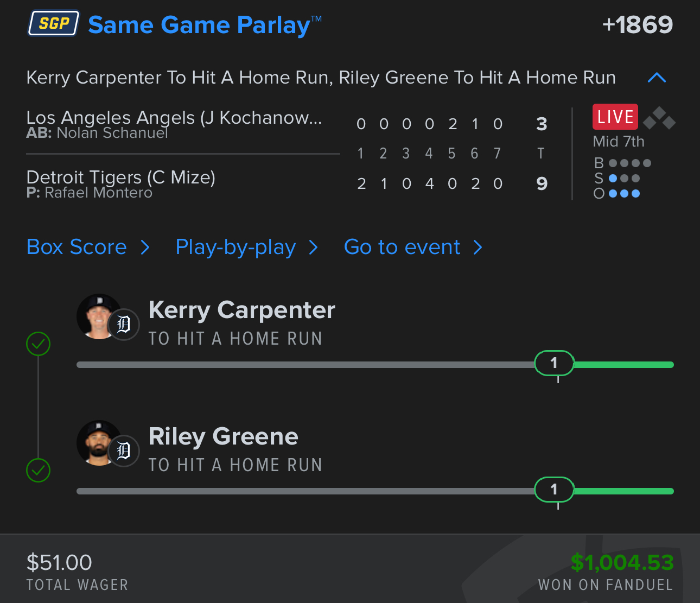Click the SGP badge logo
This screenshot has width=700, height=603.
(x=54, y=23)
